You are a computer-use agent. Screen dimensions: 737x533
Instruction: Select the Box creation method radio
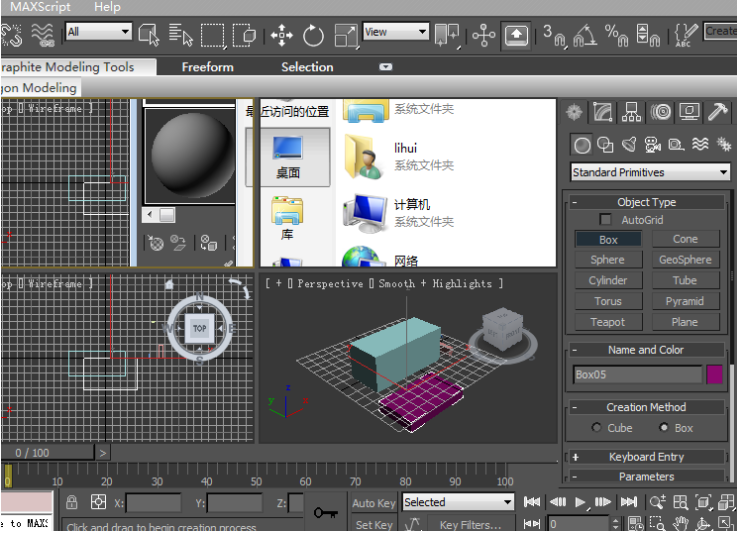tap(664, 428)
